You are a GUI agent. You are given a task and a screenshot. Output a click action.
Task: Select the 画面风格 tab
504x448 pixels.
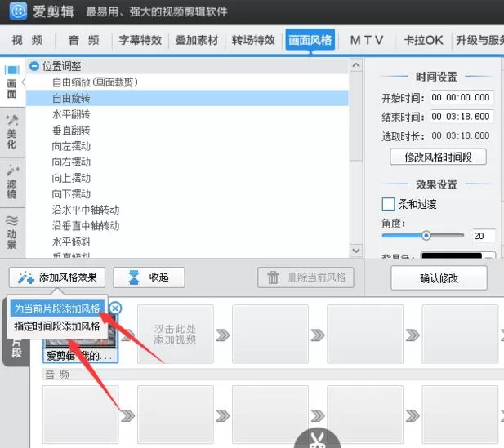tap(310, 40)
